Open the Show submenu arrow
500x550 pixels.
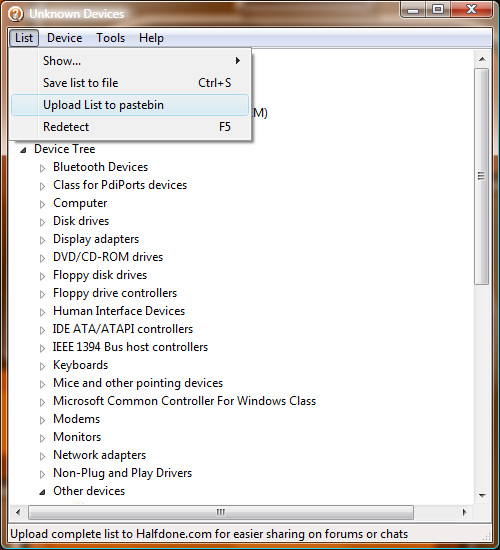click(x=238, y=61)
